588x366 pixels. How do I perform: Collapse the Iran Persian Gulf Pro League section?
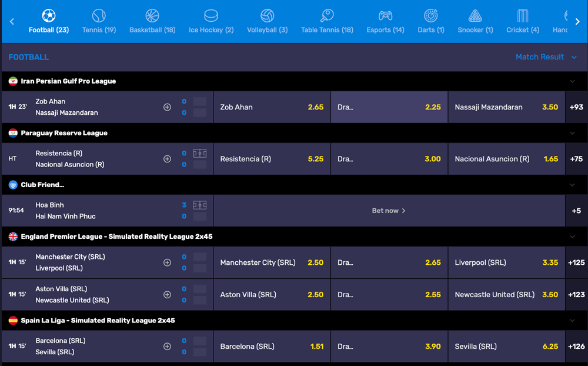572,81
